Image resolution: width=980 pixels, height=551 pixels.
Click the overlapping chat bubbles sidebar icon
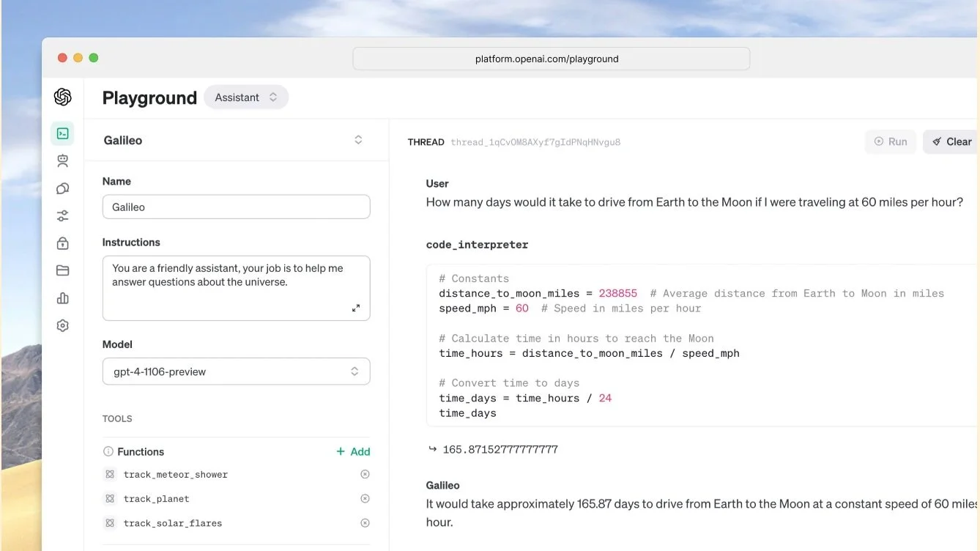tap(62, 188)
